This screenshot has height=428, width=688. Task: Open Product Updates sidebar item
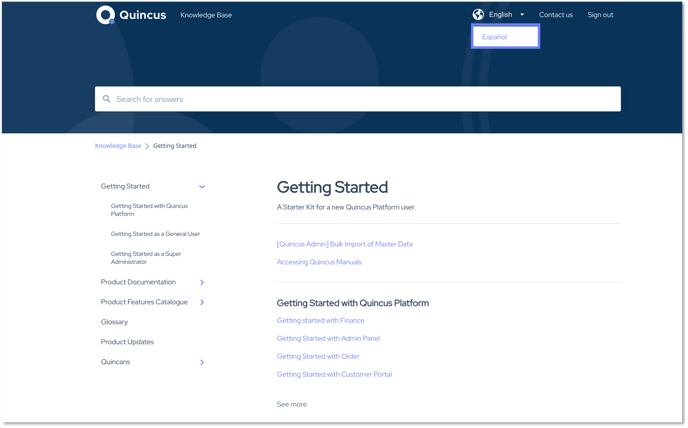point(127,342)
